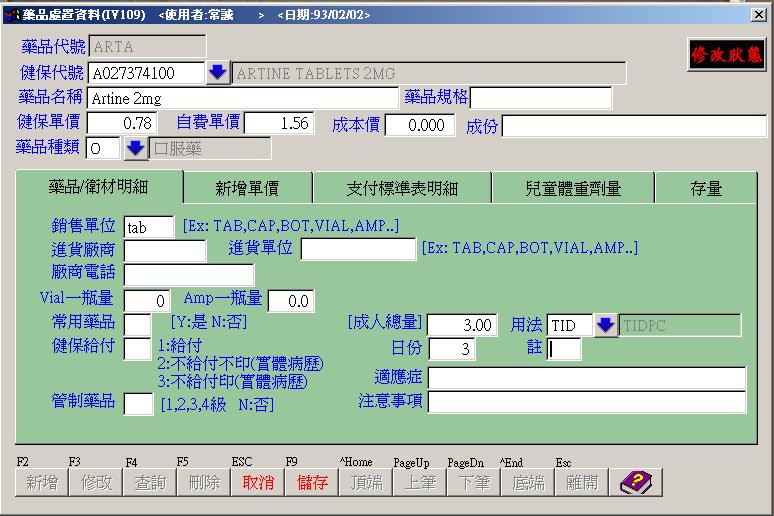
Task: Open the 用法 TID dropdown arrow
Action: click(606, 325)
